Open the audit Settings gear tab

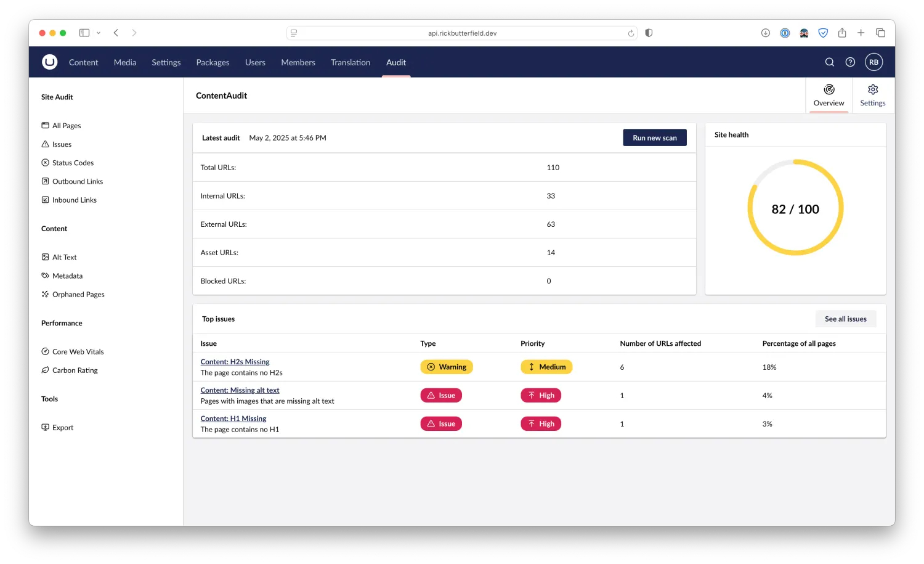[872, 96]
